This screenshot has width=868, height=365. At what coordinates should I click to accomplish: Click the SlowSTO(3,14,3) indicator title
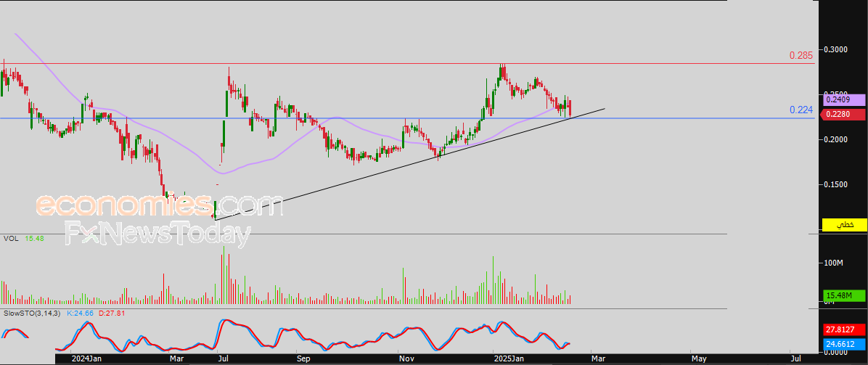(x=33, y=313)
